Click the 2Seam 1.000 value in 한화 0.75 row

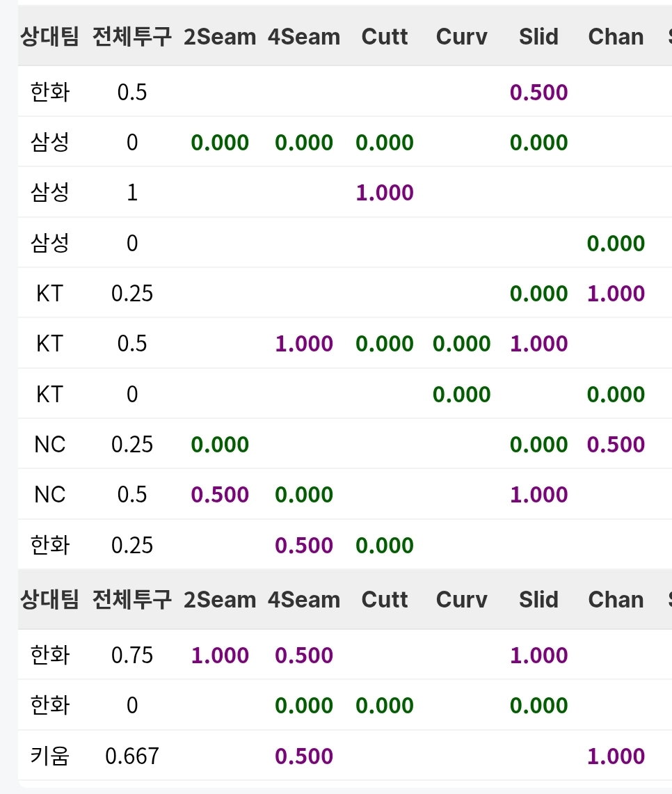tap(220, 655)
